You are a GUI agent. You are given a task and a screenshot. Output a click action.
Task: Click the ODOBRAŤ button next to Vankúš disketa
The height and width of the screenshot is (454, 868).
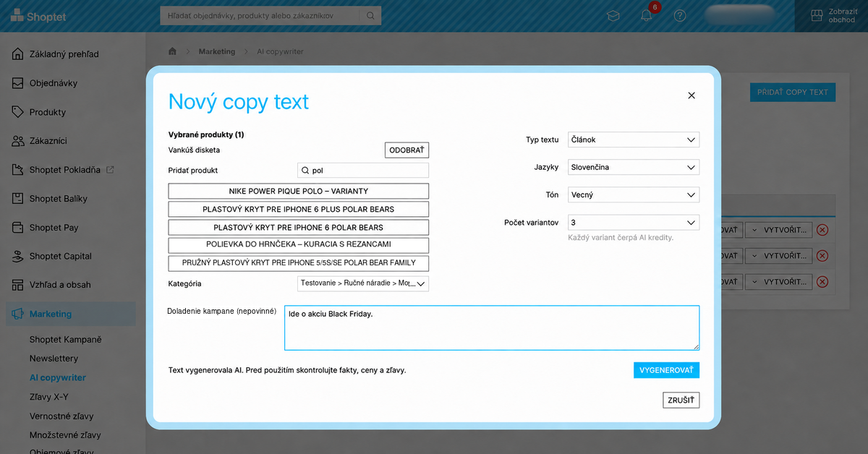point(407,150)
